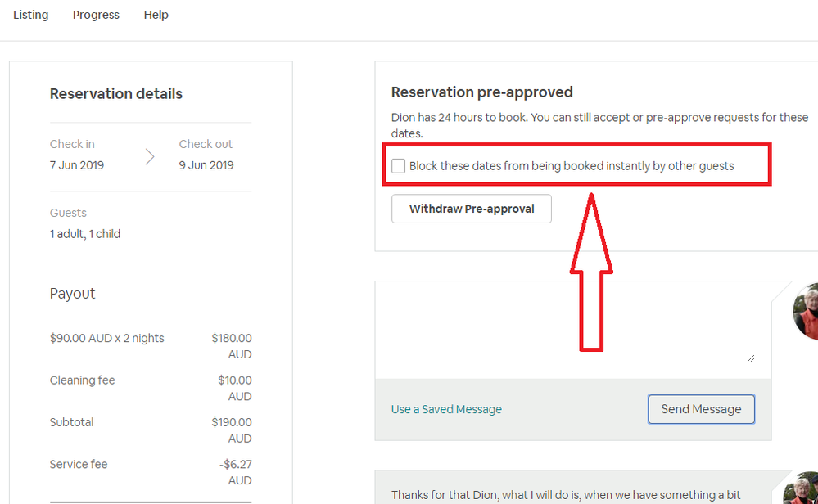Select the check-out date 9 Jun 2019

point(206,164)
